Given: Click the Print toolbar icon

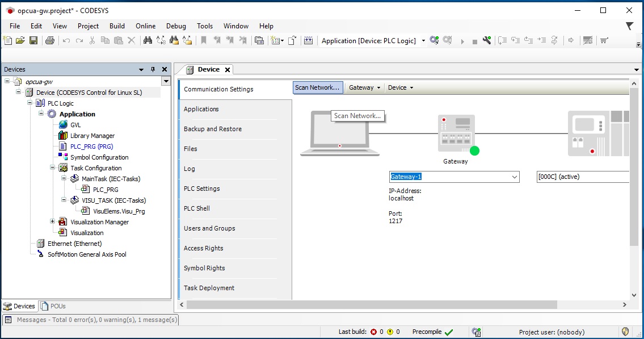Looking at the screenshot, I should point(50,40).
